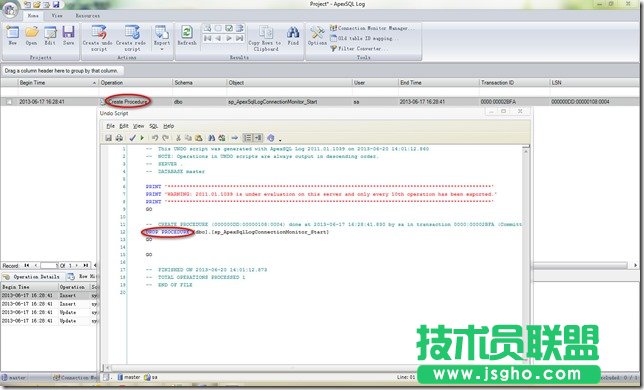
Task: Click the check syntax checkmark icon
Action: point(132,138)
